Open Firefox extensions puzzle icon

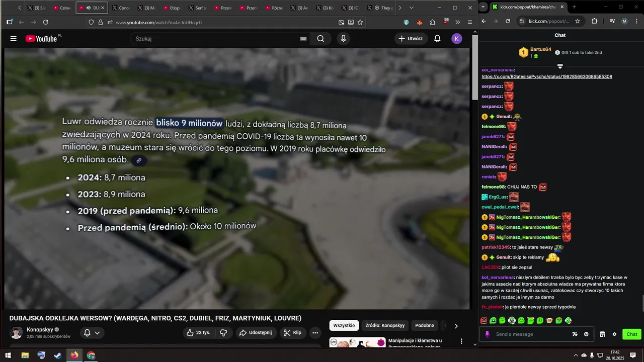pyautogui.click(x=432, y=22)
